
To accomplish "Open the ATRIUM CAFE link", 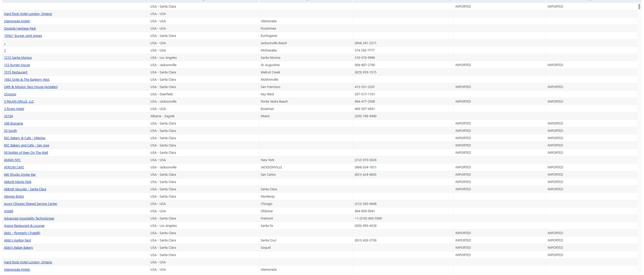I will coord(14,167).
